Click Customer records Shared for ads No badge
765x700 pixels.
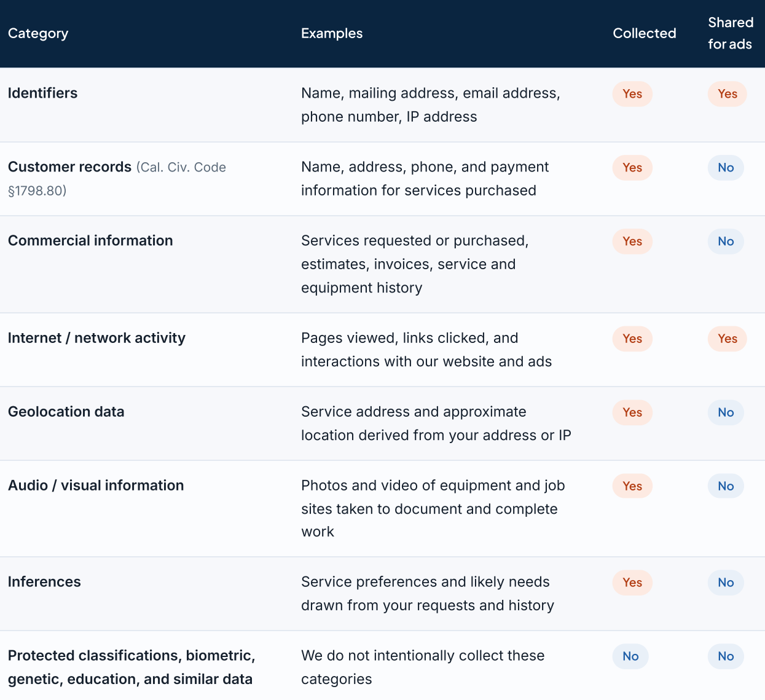tap(726, 168)
